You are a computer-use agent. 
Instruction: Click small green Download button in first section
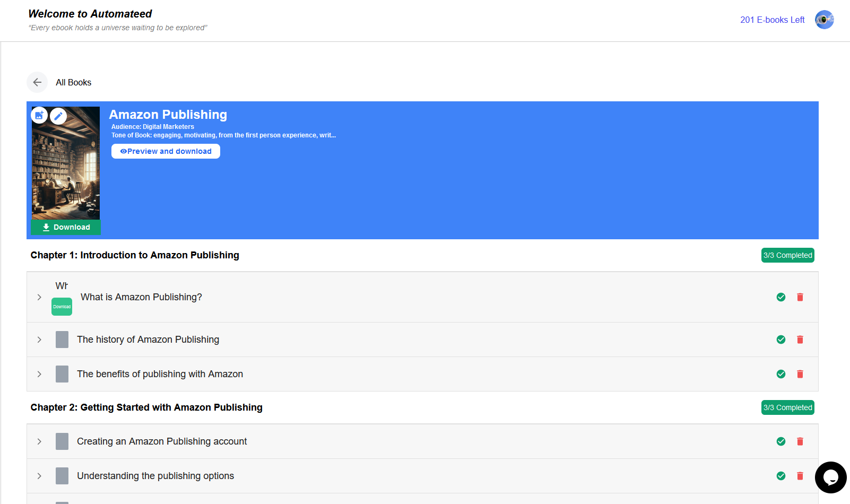[x=62, y=307]
